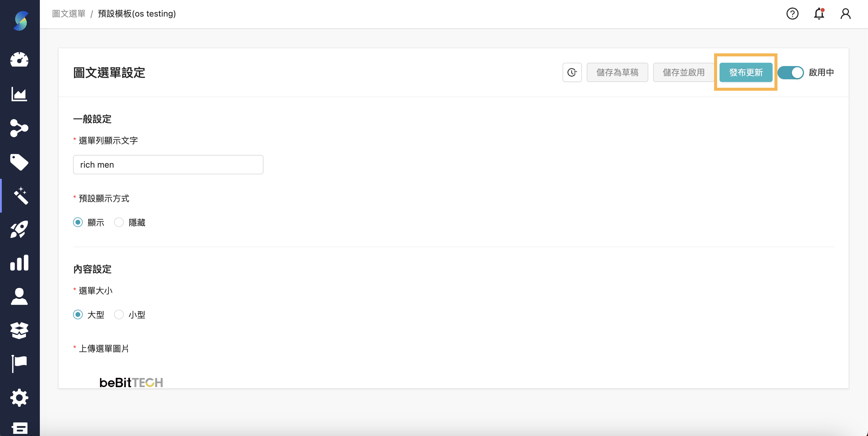Screen dimensions: 868x436
Task: Select 小型 menu size option
Action: (119, 314)
